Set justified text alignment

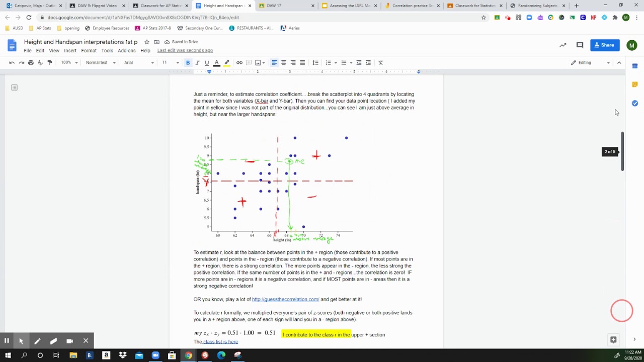click(x=302, y=62)
